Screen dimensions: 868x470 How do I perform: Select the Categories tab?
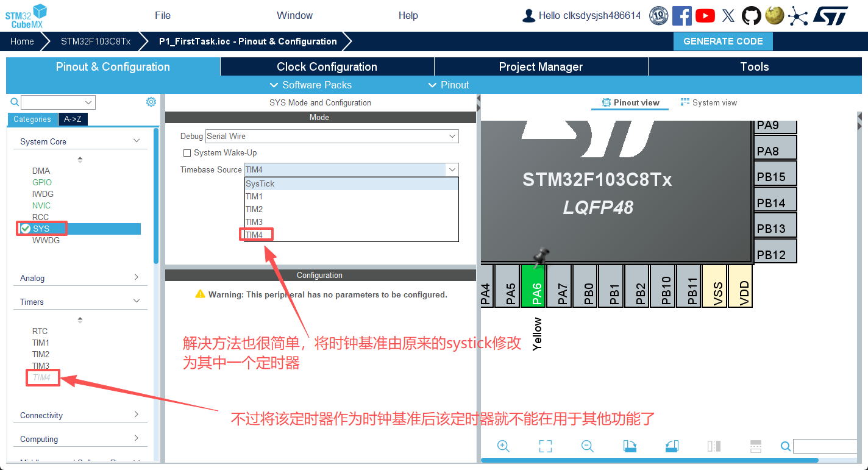pyautogui.click(x=32, y=119)
